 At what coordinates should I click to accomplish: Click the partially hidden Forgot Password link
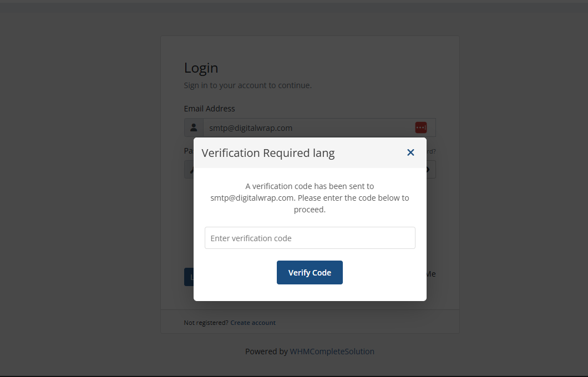pyautogui.click(x=431, y=151)
